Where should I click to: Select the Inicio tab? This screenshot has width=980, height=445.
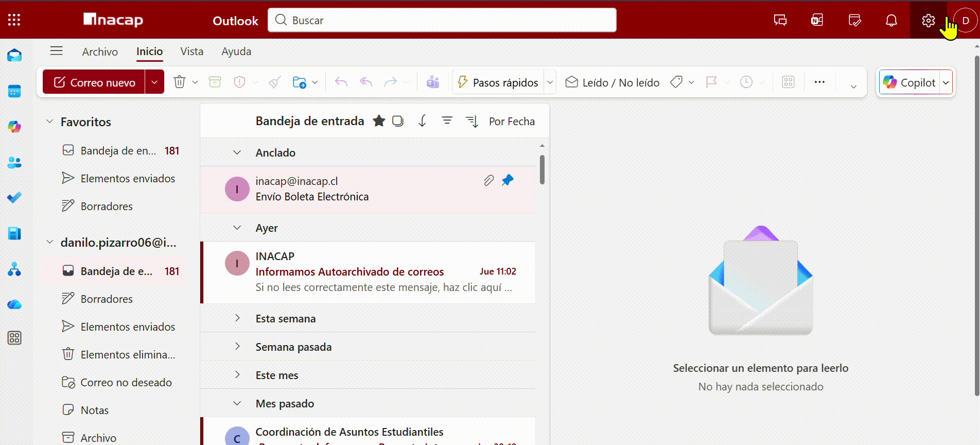coord(149,52)
